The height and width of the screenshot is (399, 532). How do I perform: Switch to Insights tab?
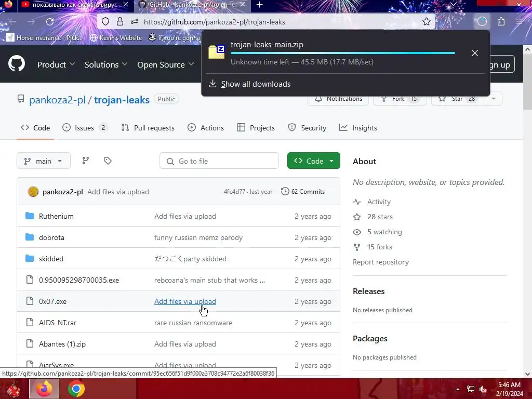coord(358,128)
